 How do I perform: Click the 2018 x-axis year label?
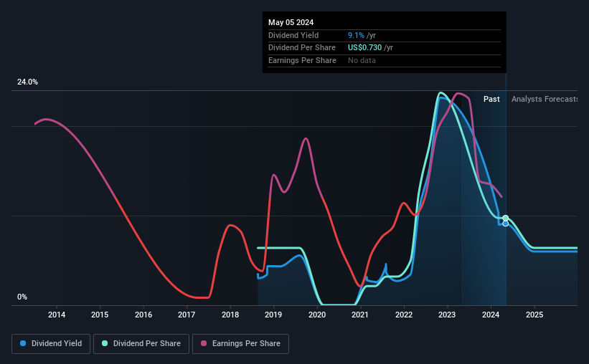(x=230, y=315)
